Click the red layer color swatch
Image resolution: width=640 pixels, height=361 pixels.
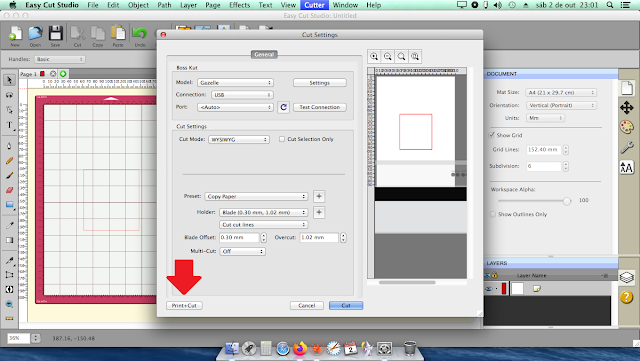point(504,289)
